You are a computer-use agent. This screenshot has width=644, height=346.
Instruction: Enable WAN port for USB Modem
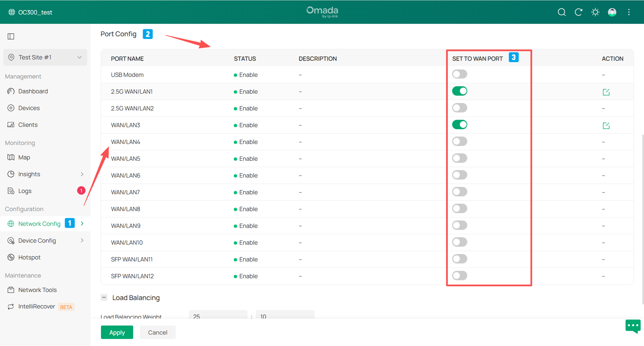tap(460, 74)
